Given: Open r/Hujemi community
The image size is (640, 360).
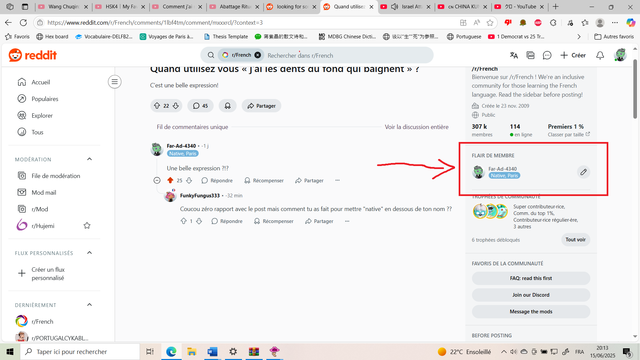Looking at the screenshot, I should pyautogui.click(x=43, y=226).
